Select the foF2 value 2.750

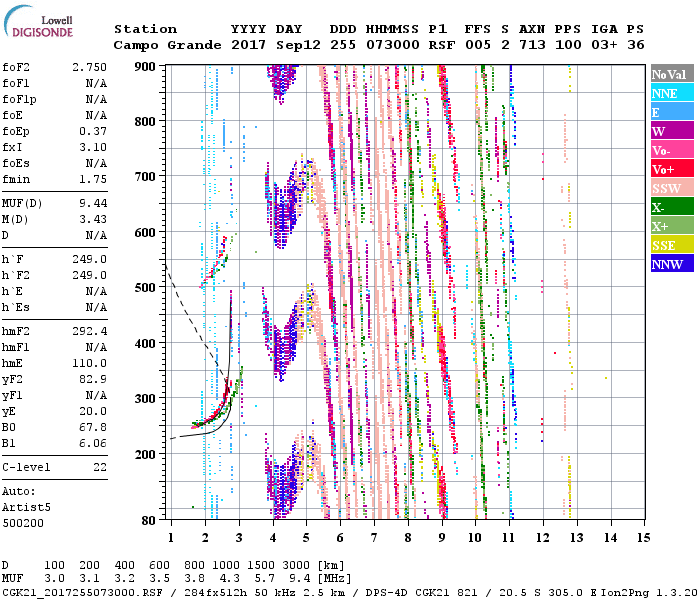pyautogui.click(x=89, y=65)
